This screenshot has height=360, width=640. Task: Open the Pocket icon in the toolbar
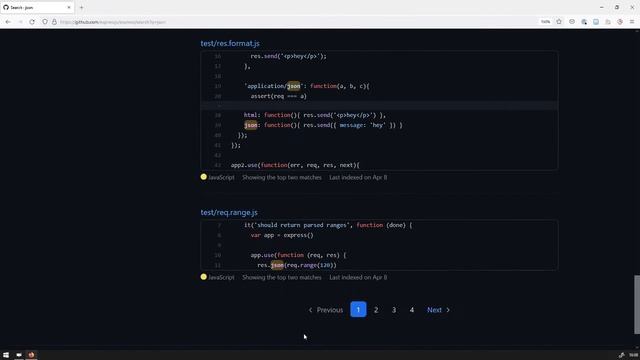pos(572,22)
